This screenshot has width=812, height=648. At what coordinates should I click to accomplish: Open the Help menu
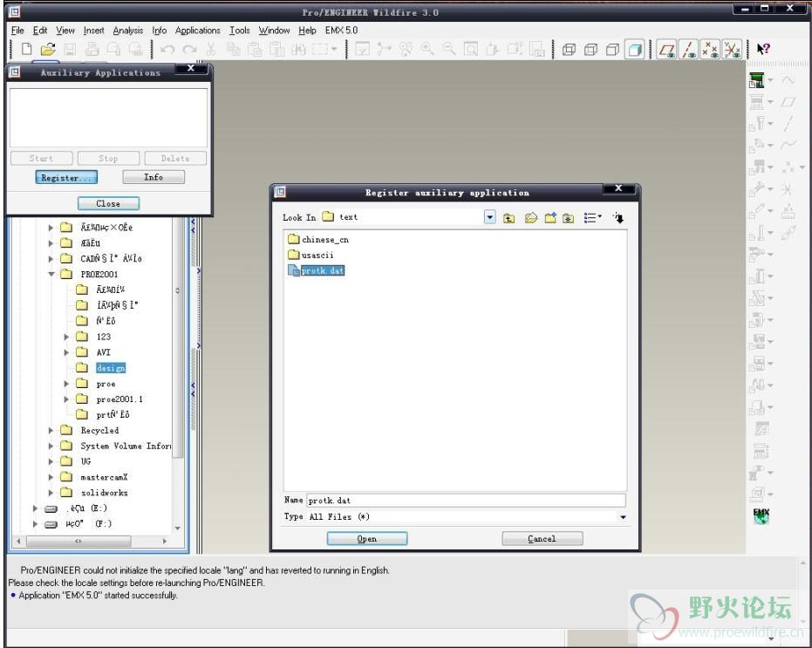[307, 31]
